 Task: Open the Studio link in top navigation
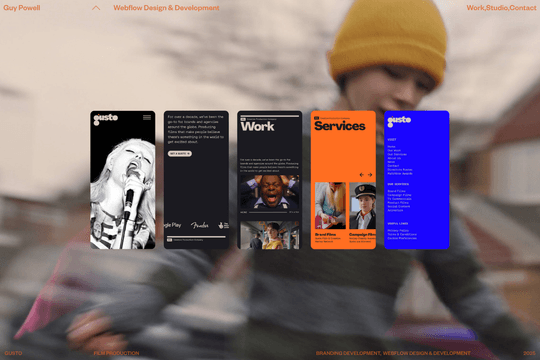coord(497,8)
